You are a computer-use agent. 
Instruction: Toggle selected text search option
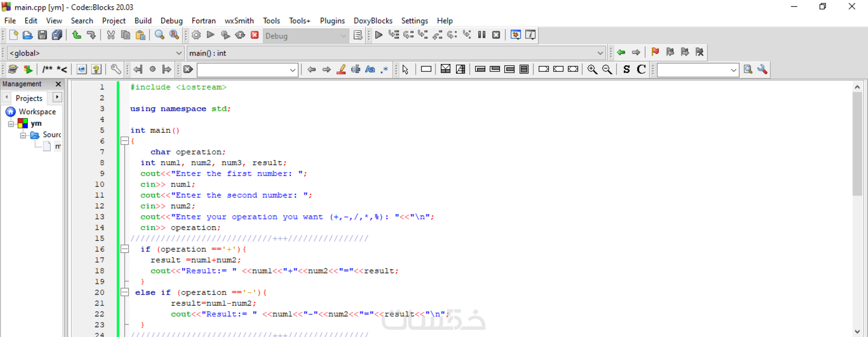pyautogui.click(x=356, y=70)
